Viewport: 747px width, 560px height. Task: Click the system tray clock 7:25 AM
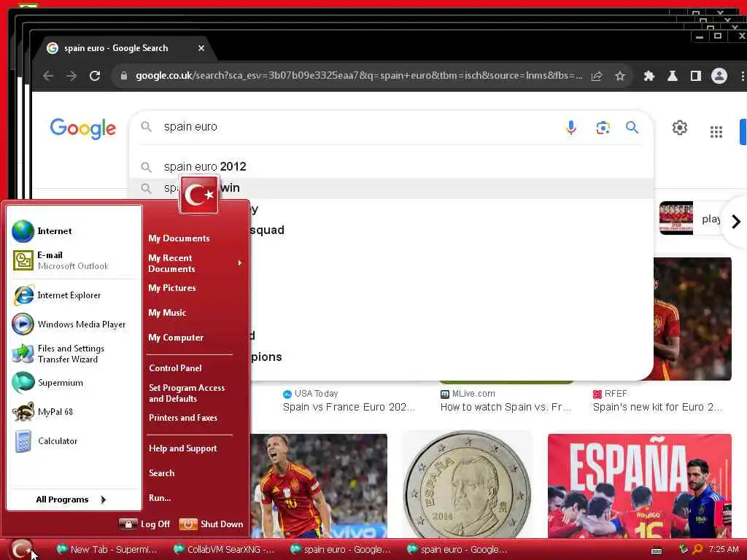(x=724, y=550)
